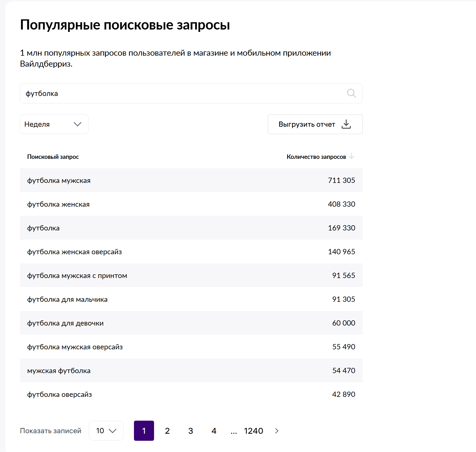Click the pagination ellipsis between 4 and 1240
Screen dimensions: 476x452
[234, 431]
